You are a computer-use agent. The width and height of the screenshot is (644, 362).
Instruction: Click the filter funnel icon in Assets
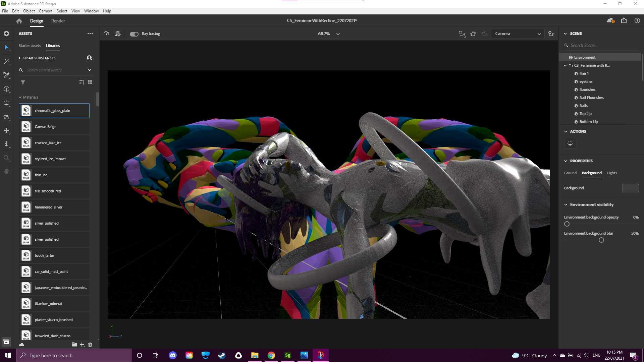pos(23,82)
